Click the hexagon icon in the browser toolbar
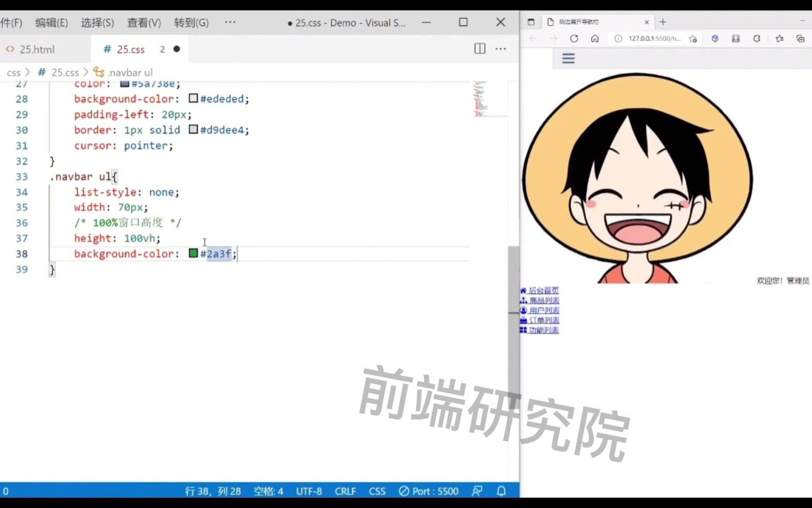 tap(715, 39)
